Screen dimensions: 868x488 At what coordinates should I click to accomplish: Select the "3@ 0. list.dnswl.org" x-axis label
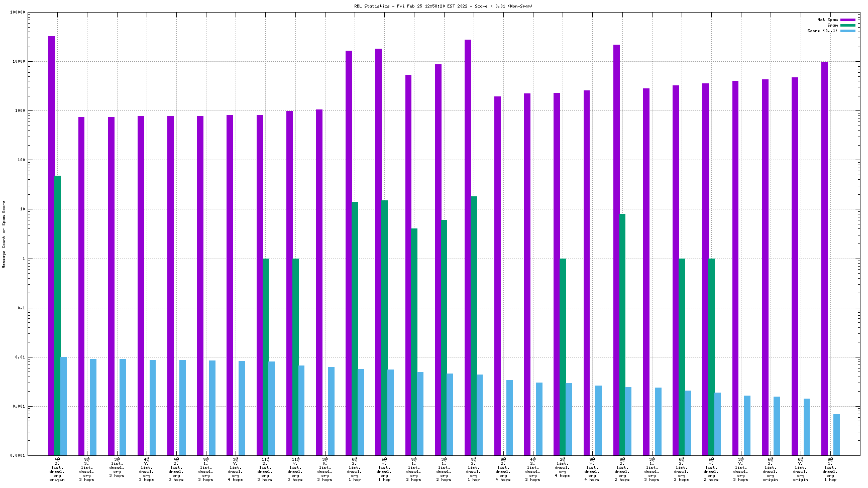325,469
